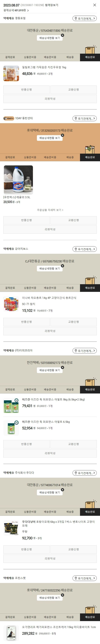Expand the 결제상세 601,810원 chevron
This screenshot has height=644, width=100.
click(28, 11)
